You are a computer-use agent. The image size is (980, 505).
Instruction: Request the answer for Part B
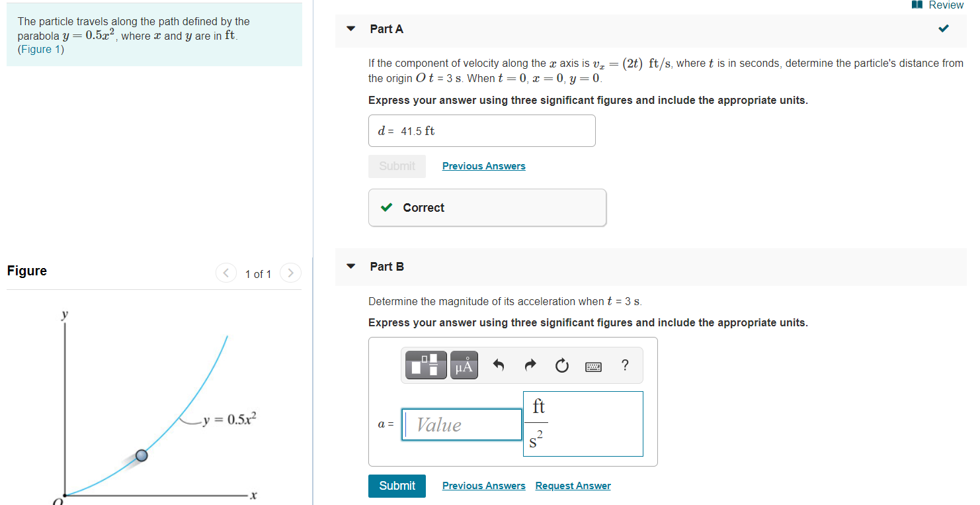573,485
